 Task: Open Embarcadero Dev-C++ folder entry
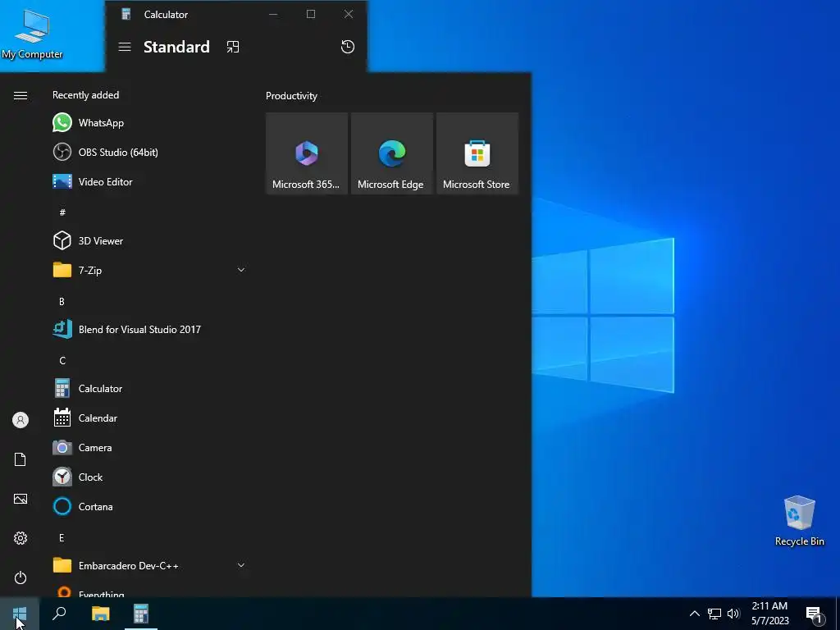click(150, 566)
